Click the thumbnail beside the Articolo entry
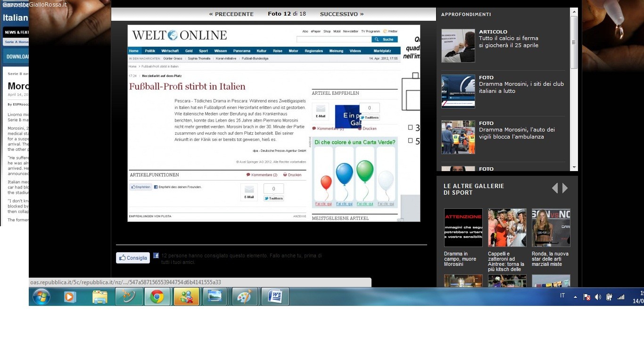The image size is (644, 362). [458, 46]
